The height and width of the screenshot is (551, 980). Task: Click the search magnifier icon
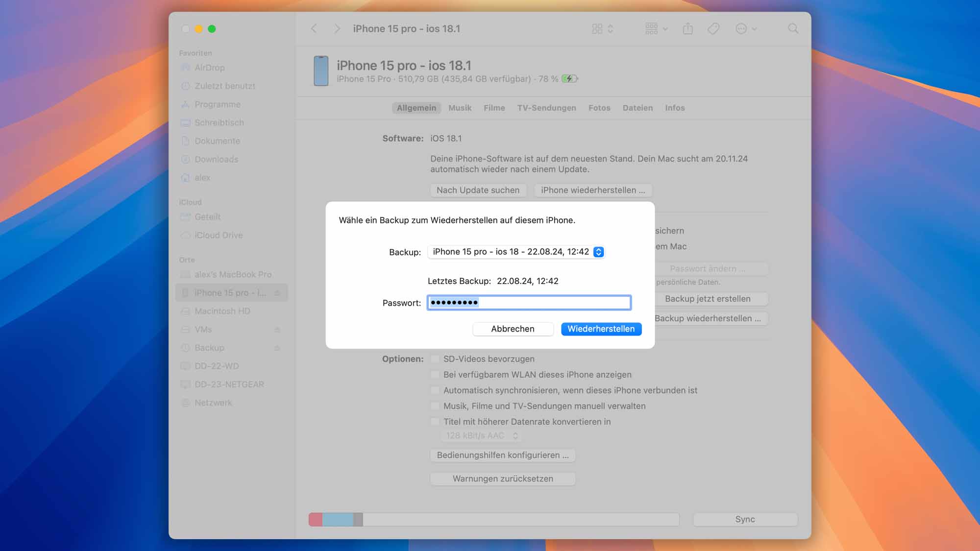[793, 29]
